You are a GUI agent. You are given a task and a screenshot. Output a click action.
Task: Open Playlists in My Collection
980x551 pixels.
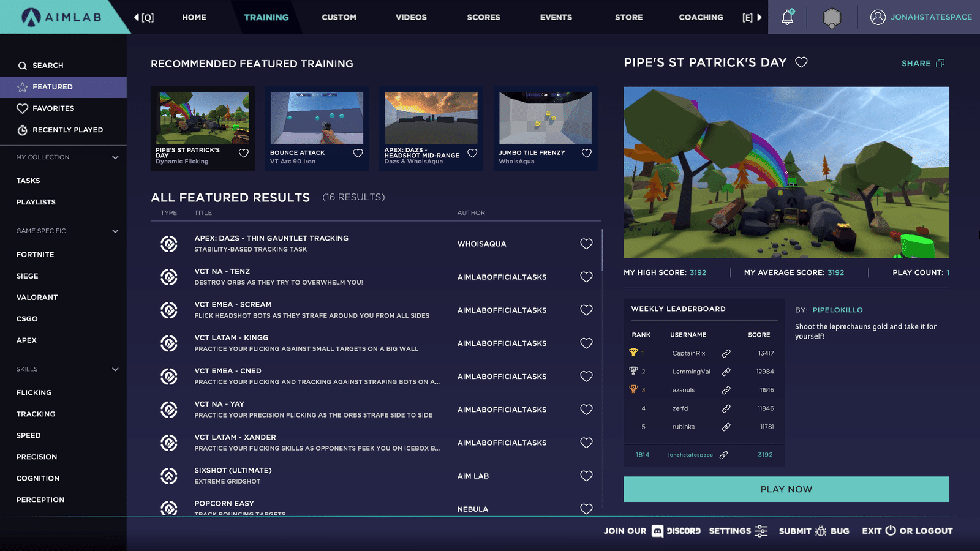point(36,202)
